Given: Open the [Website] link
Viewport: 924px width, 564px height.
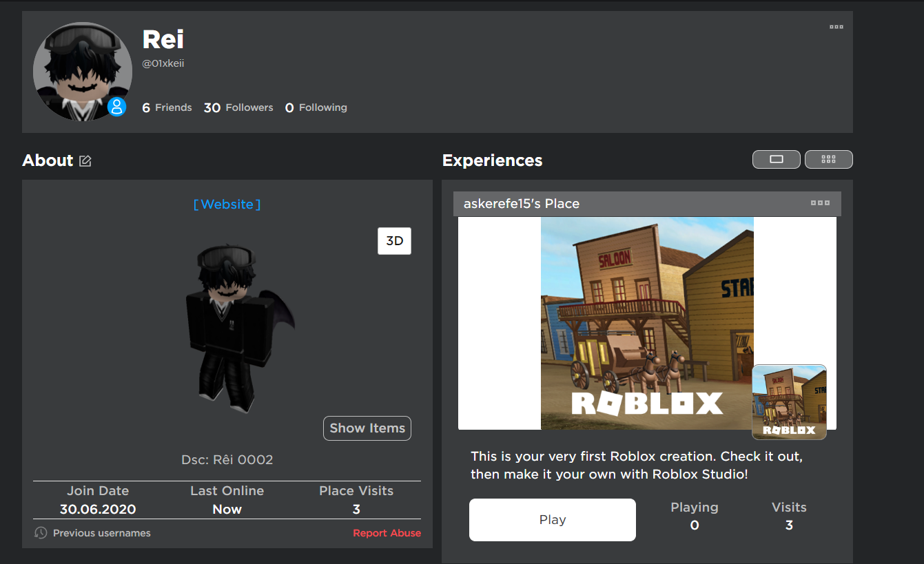Looking at the screenshot, I should tap(227, 205).
